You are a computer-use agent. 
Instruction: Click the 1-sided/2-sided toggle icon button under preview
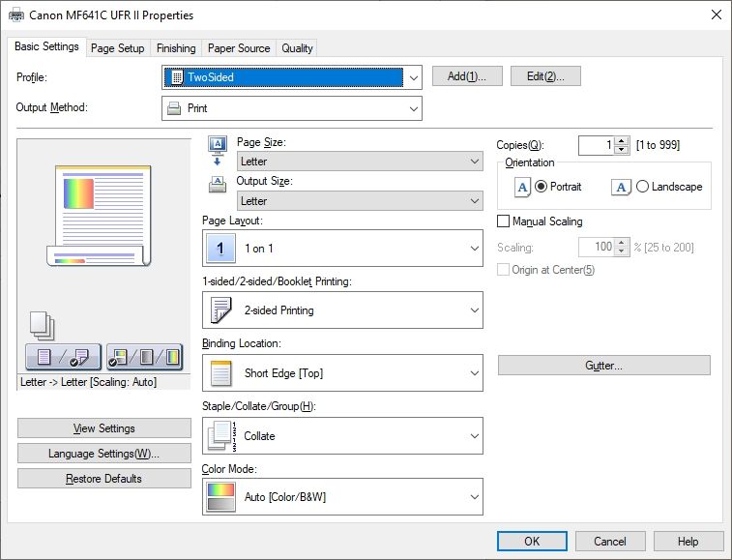63,357
